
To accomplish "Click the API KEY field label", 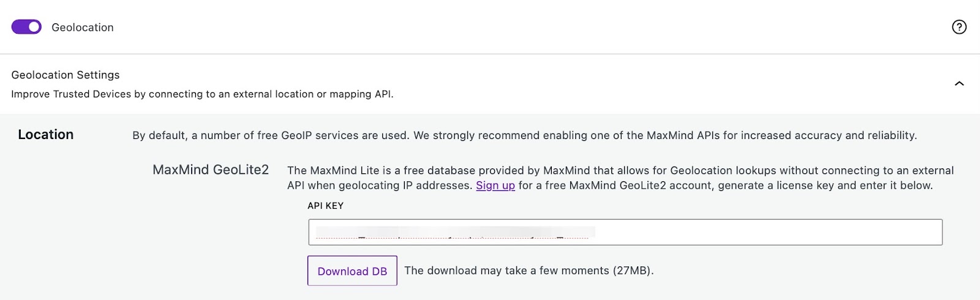I will tap(325, 206).
